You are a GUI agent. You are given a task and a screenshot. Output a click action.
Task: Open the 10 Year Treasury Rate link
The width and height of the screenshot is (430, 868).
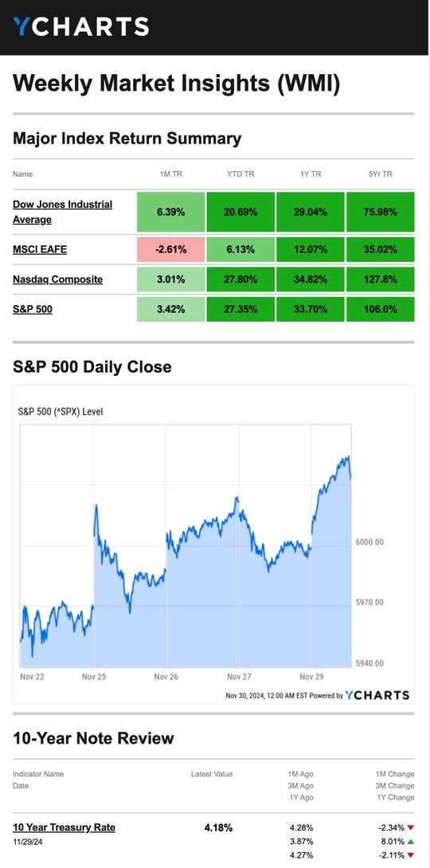64,827
